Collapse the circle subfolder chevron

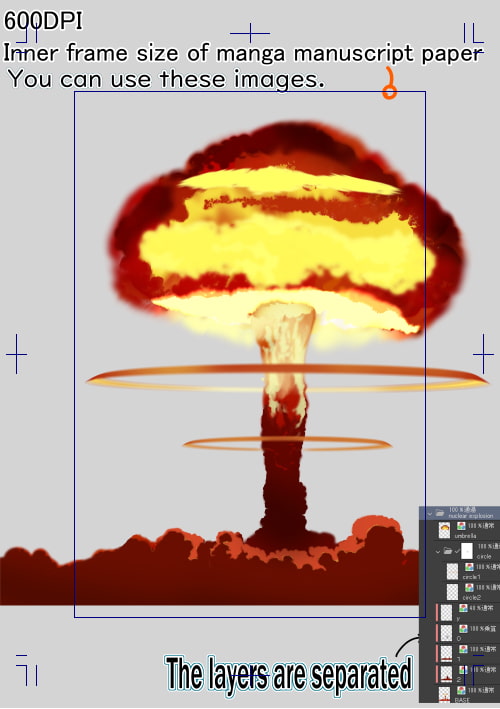coord(438,552)
